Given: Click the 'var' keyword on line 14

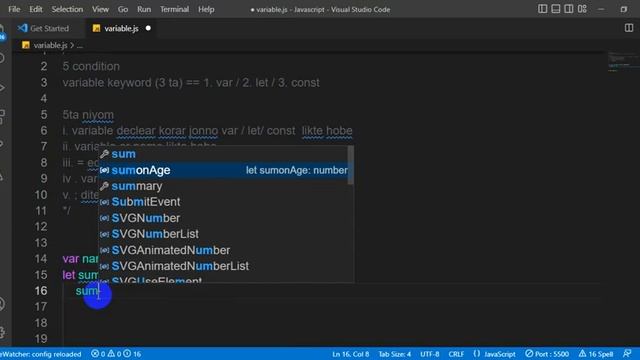Looking at the screenshot, I should coord(71,259).
